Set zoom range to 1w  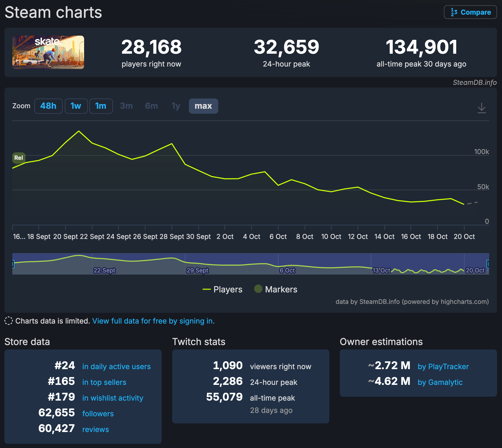(x=76, y=106)
